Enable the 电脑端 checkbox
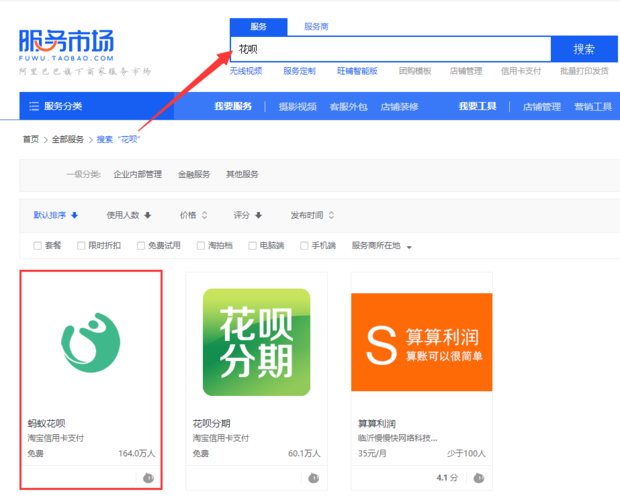This screenshot has width=620, height=504. 252,246
